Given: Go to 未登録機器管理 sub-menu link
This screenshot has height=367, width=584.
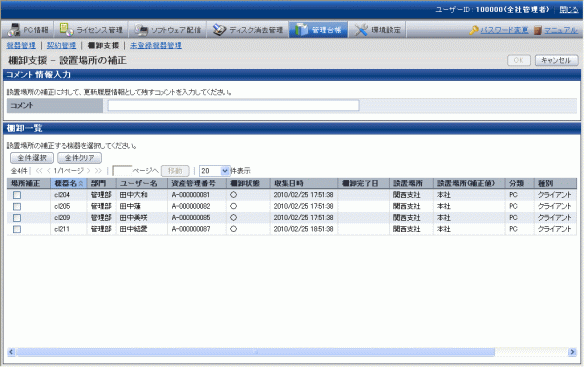Looking at the screenshot, I should pos(156,45).
